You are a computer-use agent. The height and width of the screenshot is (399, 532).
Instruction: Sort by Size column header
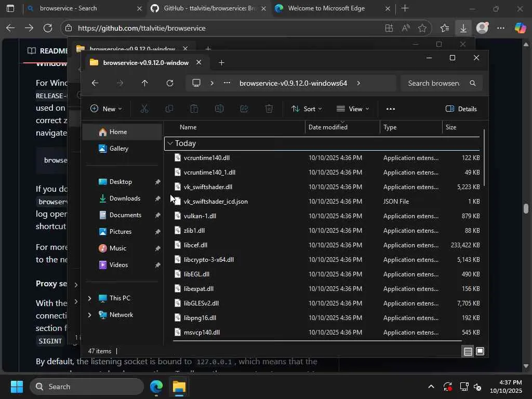(x=462, y=127)
